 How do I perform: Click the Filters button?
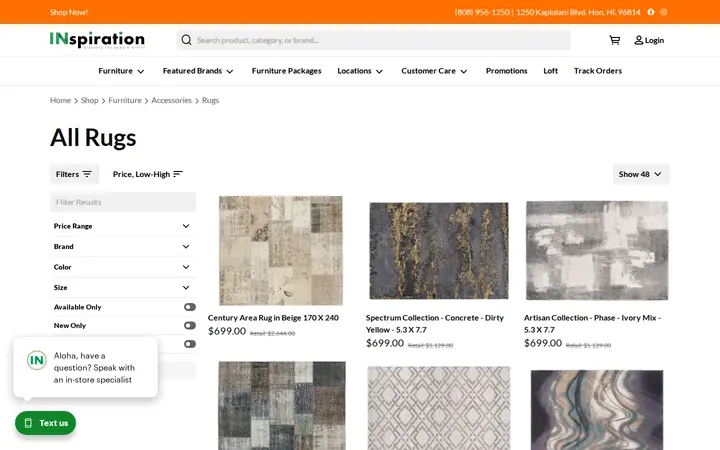point(74,174)
